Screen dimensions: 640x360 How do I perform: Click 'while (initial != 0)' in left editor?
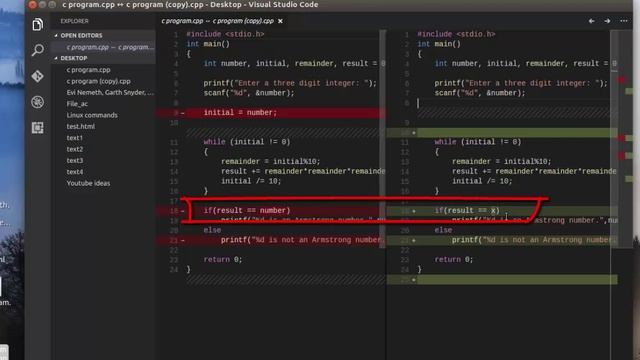(247, 142)
